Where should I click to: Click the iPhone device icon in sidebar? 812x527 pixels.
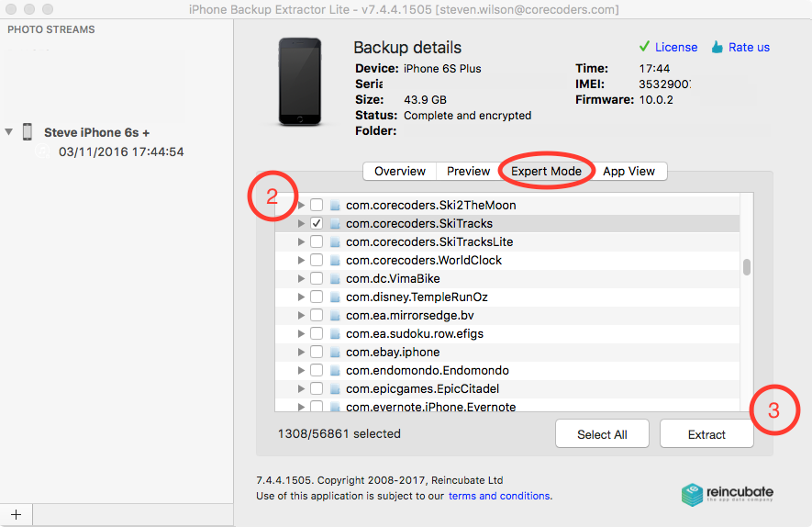click(x=28, y=132)
